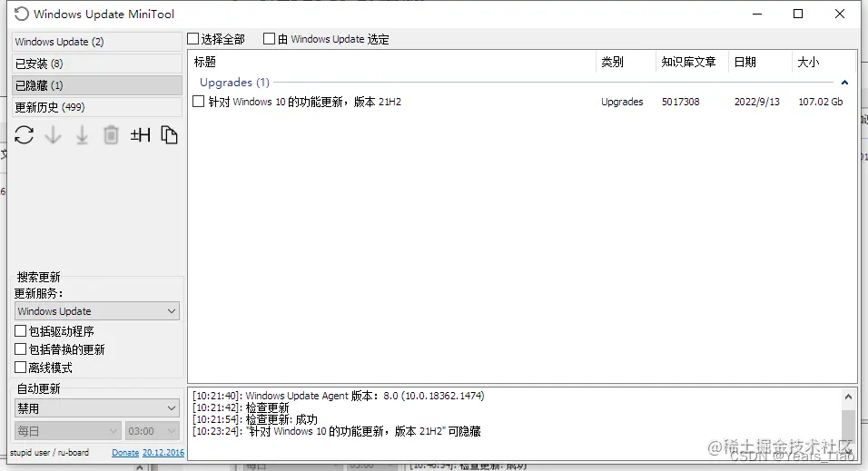
Task: Click the uninstall trash can icon
Action: pos(111,135)
